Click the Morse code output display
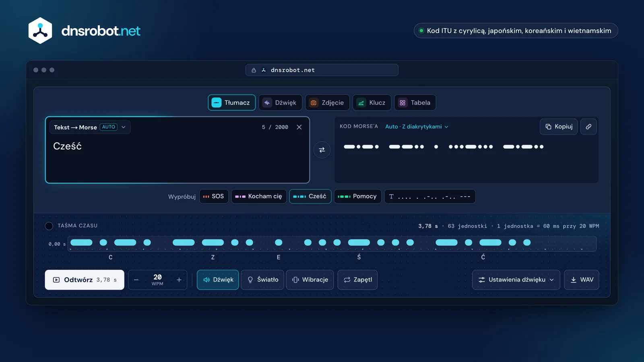 (x=444, y=147)
